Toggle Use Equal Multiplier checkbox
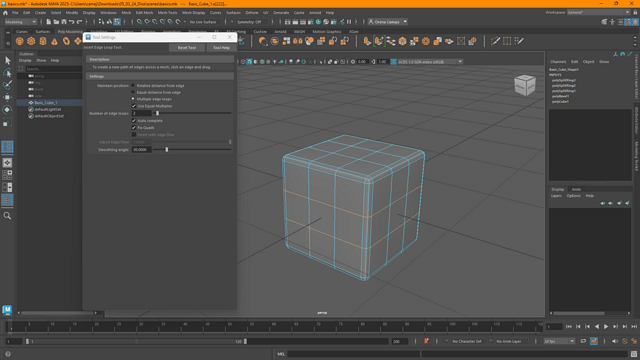640x360 pixels. (133, 106)
